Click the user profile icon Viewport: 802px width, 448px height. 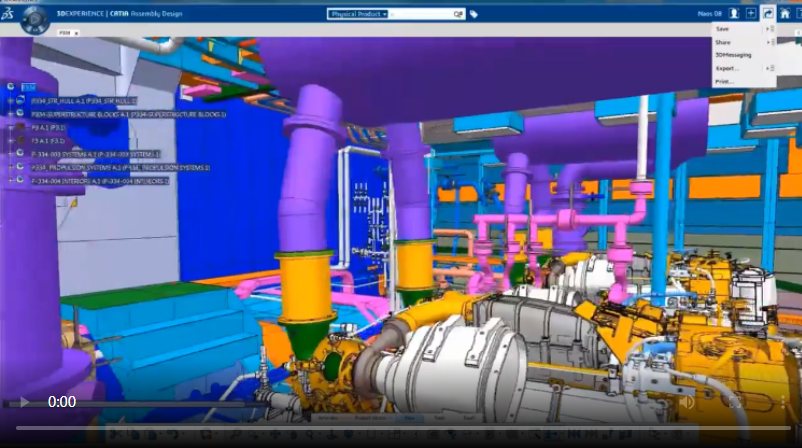[732, 14]
